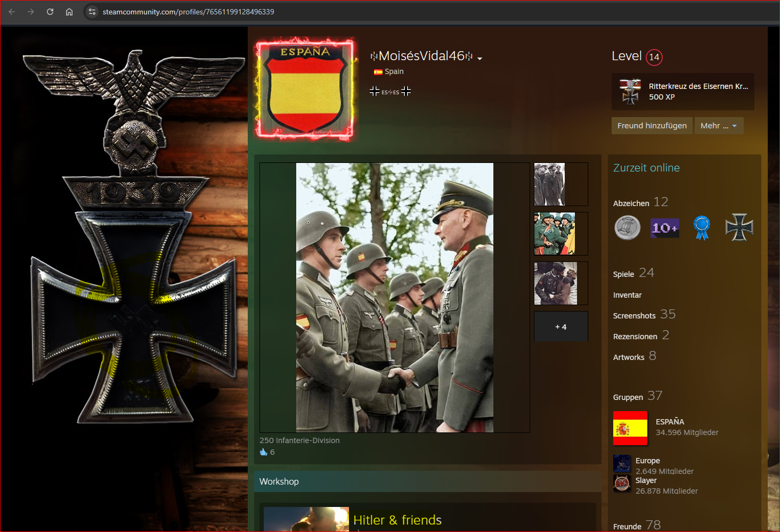Image resolution: width=780 pixels, height=532 pixels.
Task: Click Freund hinzufügen button
Action: tap(652, 126)
